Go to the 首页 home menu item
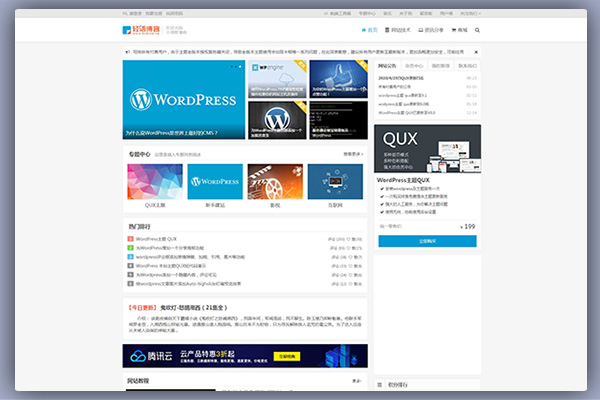Viewport: 600px width, 400px height. click(x=370, y=30)
